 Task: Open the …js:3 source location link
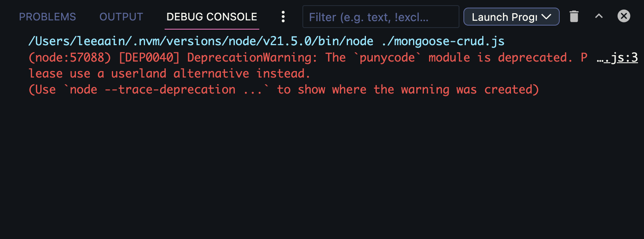617,58
